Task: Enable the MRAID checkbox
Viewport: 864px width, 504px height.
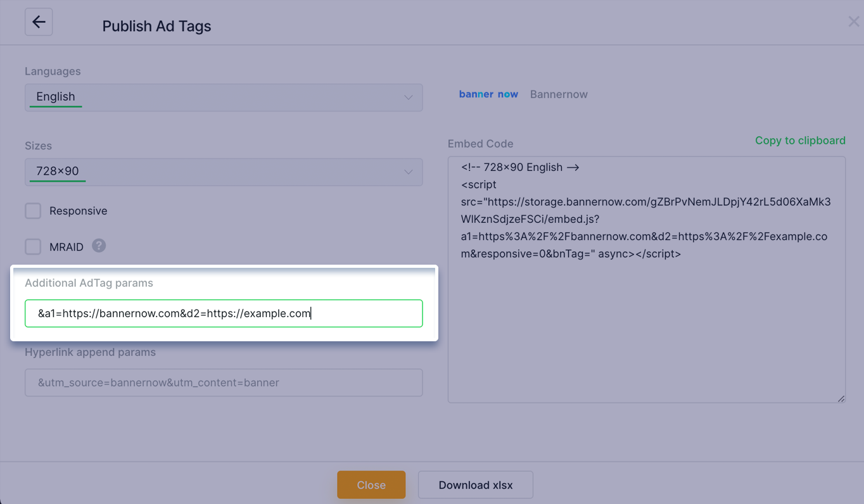Action: [33, 246]
